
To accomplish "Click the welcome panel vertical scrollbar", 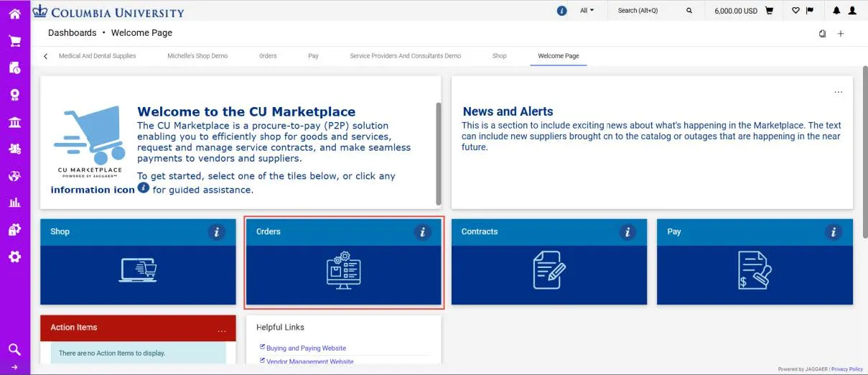I will [x=438, y=152].
